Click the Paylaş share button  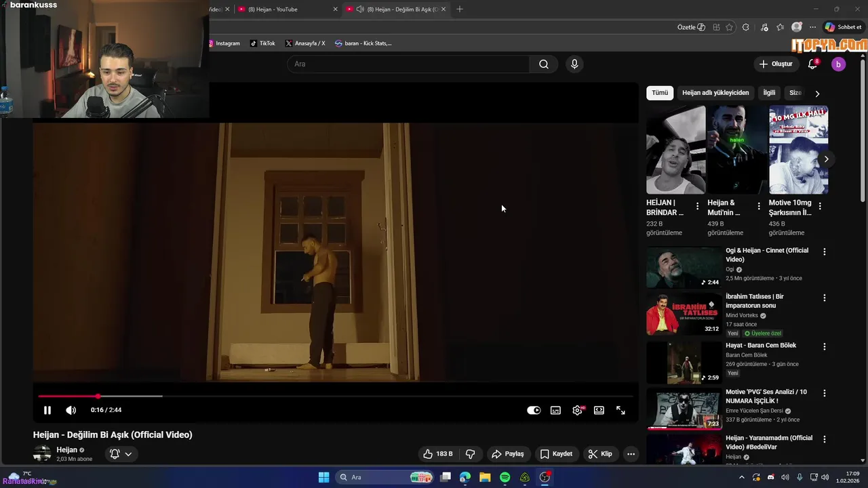508,454
